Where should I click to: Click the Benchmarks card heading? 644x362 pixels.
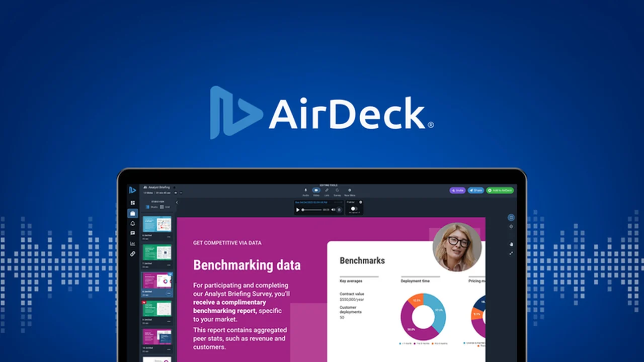point(362,260)
